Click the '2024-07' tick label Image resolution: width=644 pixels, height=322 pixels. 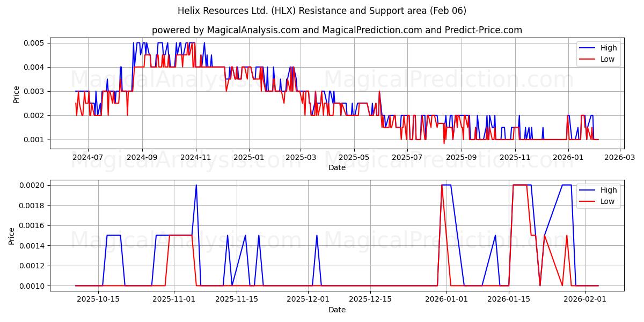(87, 158)
